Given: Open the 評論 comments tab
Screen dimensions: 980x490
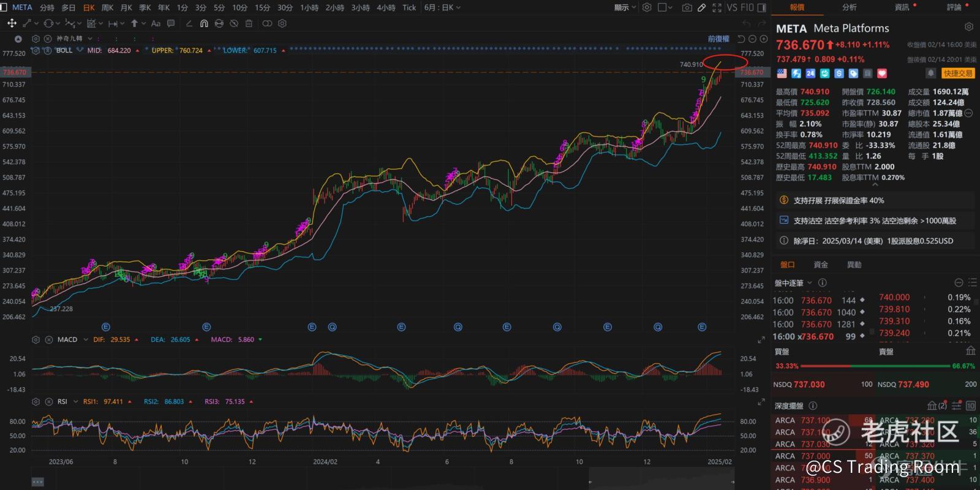Looking at the screenshot, I should (954, 7).
